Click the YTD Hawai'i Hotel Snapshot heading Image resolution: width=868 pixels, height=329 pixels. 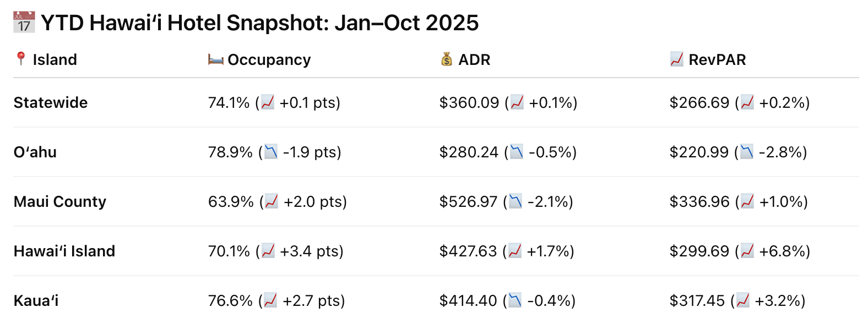click(259, 23)
